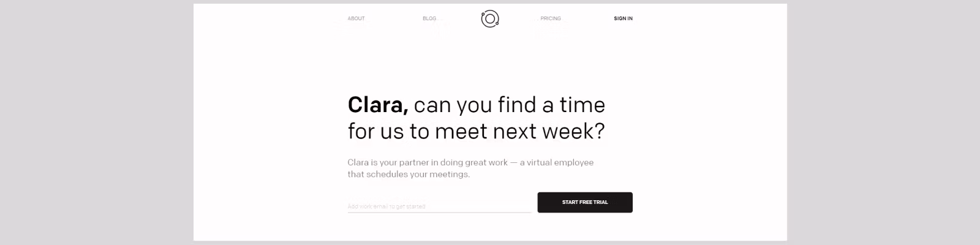
Task: Click the em dash in the subtitle
Action: tap(514, 162)
